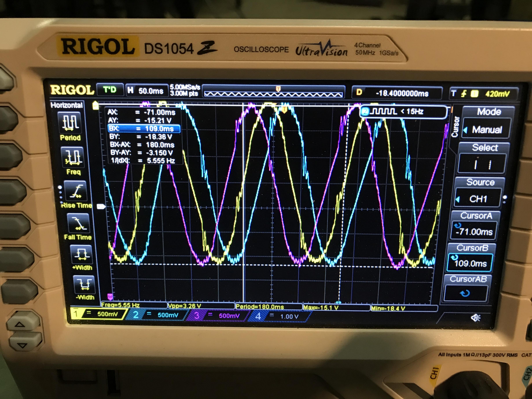Click the trigger position marker in memory bar
This screenshot has width=532, height=399.
278,89
